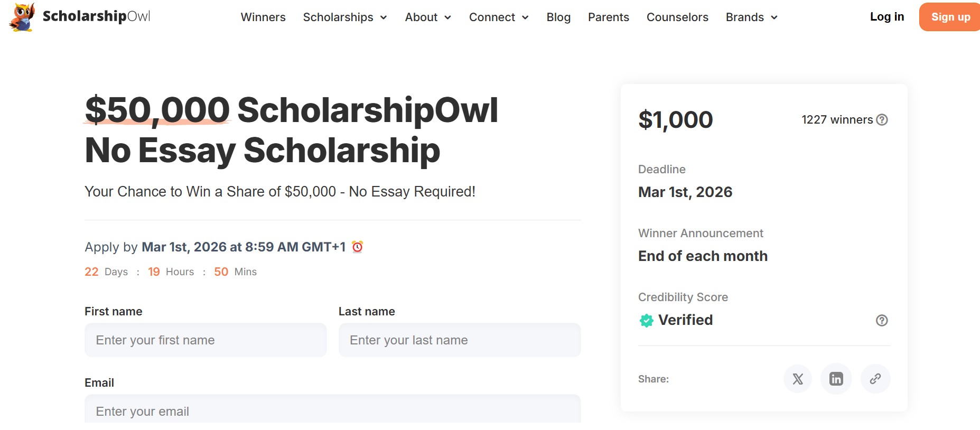
Task: Navigate to the Winners page
Action: tap(263, 17)
